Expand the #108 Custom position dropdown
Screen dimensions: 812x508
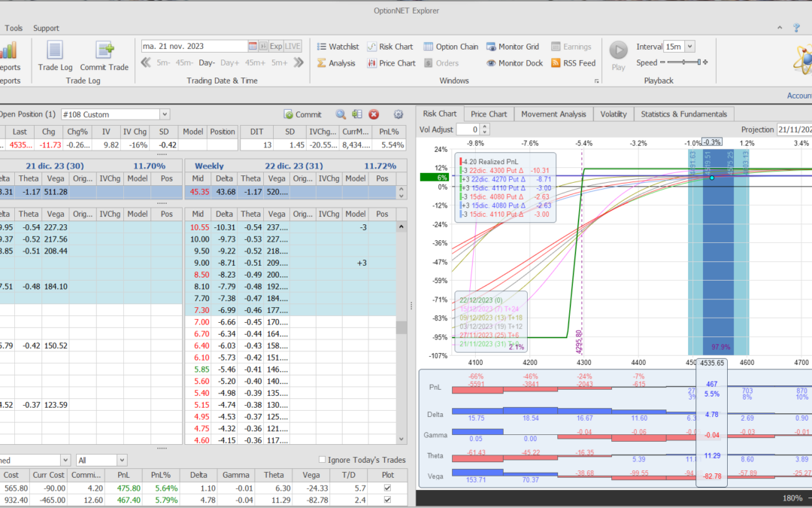tap(165, 114)
